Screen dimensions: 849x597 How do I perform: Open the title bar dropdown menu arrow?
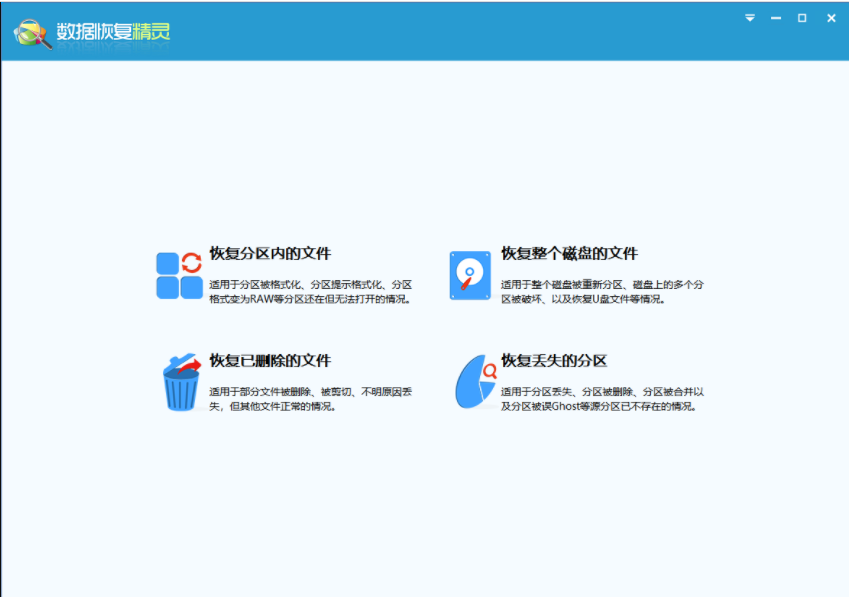coord(750,18)
